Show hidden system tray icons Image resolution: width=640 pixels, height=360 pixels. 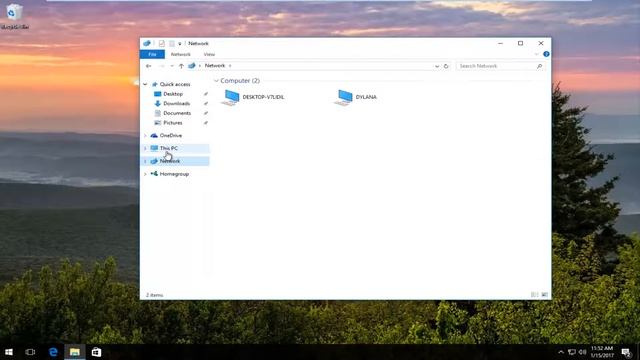[x=561, y=352]
